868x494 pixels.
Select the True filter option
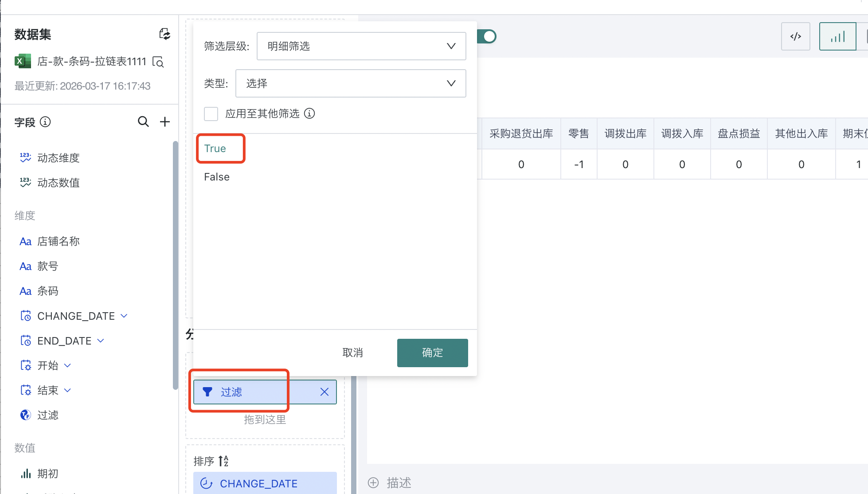click(215, 149)
